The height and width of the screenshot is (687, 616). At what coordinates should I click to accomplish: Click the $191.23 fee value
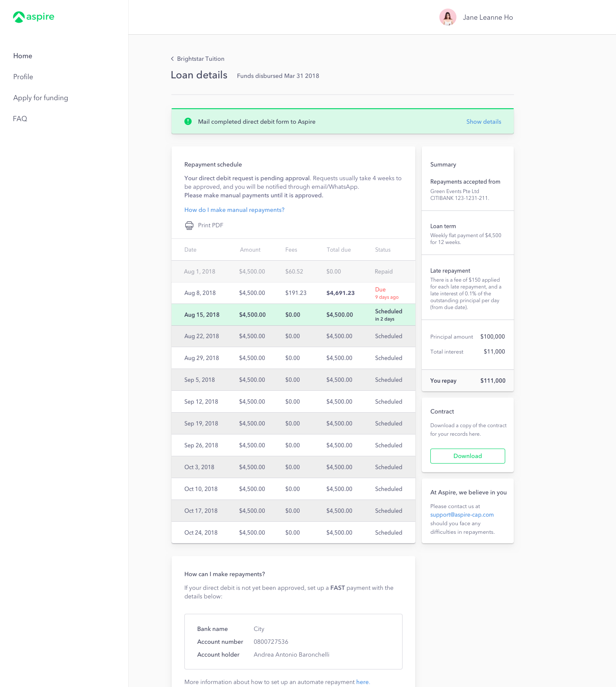click(296, 293)
